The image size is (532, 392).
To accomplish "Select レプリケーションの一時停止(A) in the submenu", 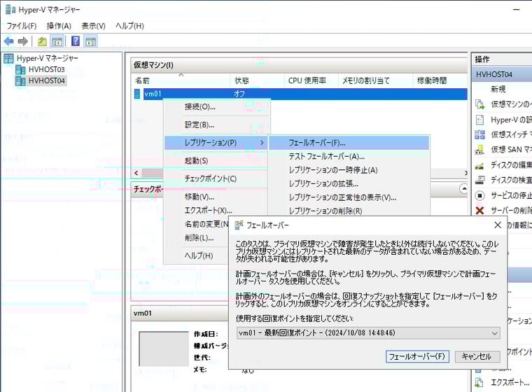I will 349,170.
